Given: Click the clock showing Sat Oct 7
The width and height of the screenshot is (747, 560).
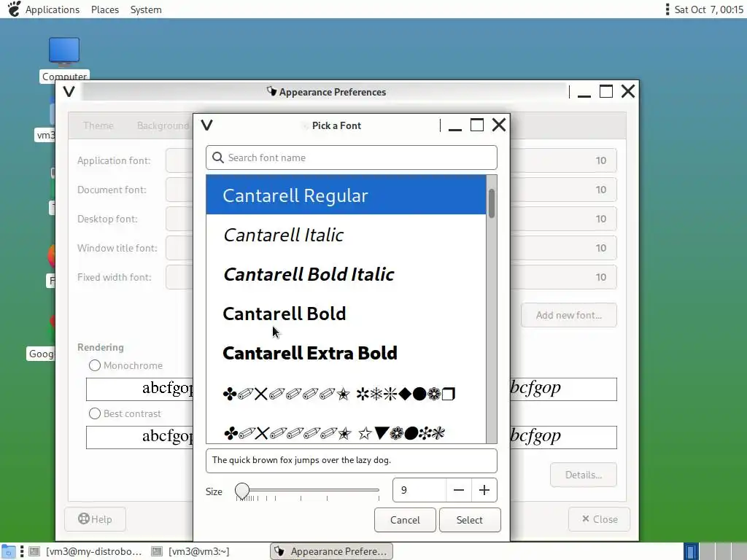Looking at the screenshot, I should pyautogui.click(x=708, y=9).
